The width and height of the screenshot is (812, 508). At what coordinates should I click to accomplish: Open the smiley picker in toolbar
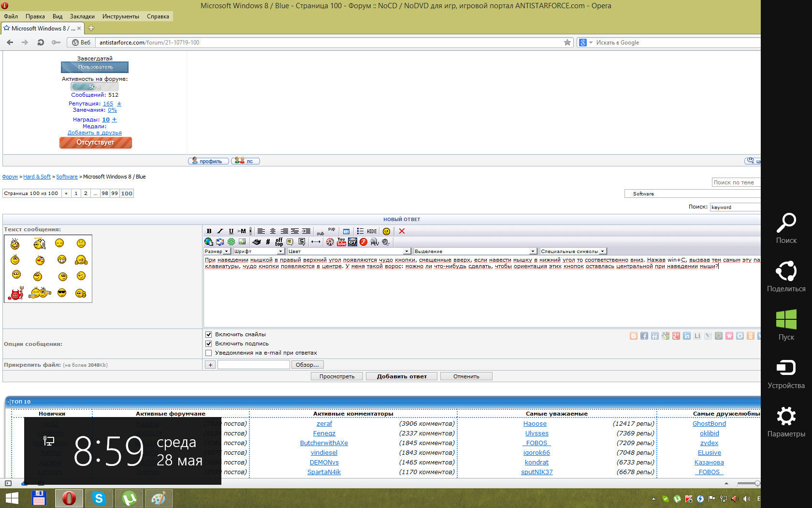pyautogui.click(x=386, y=231)
